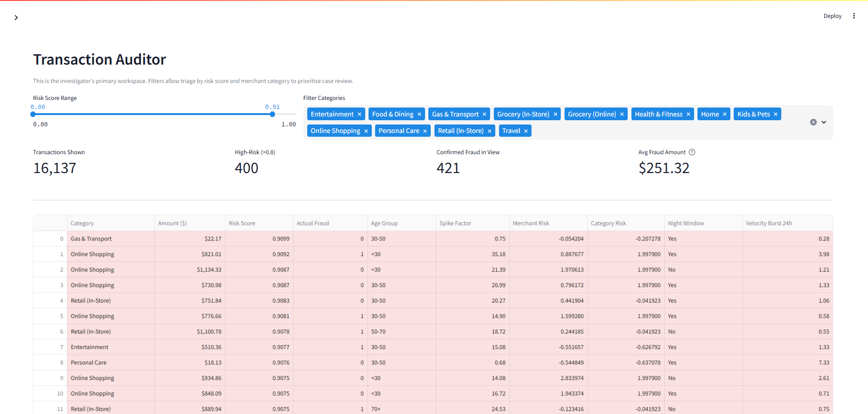Image resolution: width=868 pixels, height=414 pixels.
Task: Click the High-Risk count 400
Action: 246,168
